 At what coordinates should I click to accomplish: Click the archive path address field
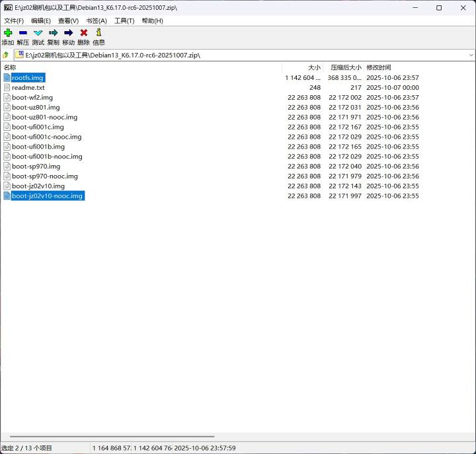[x=241, y=56]
